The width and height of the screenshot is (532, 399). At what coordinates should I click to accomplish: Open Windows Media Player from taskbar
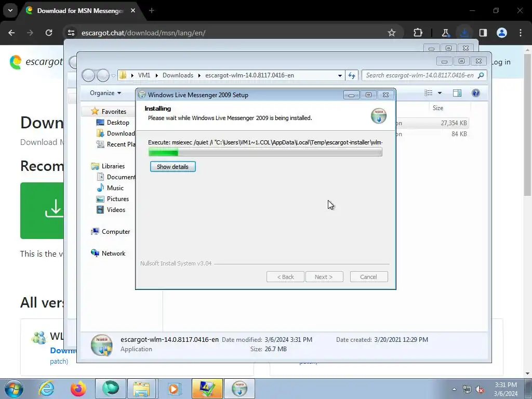[174, 389]
